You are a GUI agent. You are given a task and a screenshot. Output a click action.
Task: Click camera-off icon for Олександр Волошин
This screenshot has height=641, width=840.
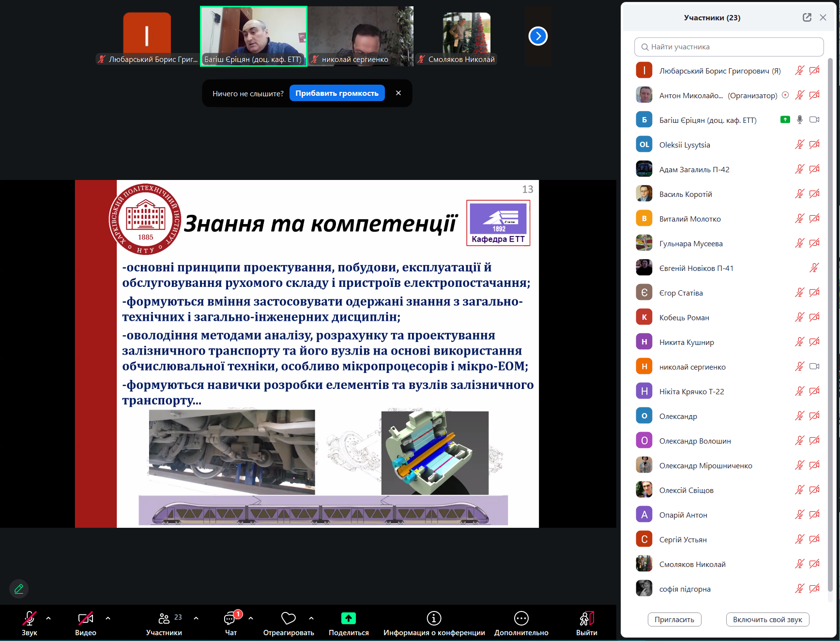click(815, 441)
